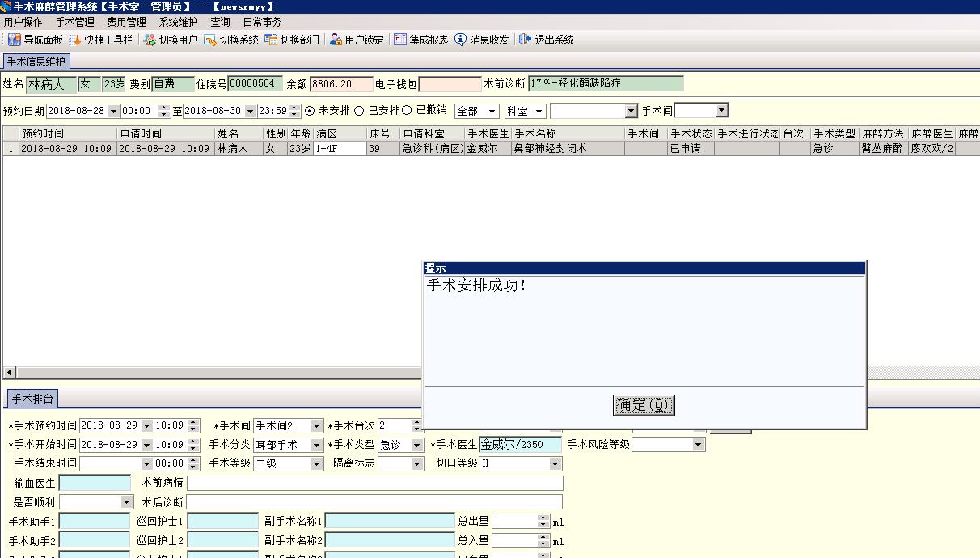The height and width of the screenshot is (558, 980).
Task: Click the 住院号 00000504 field
Action: coord(256,83)
